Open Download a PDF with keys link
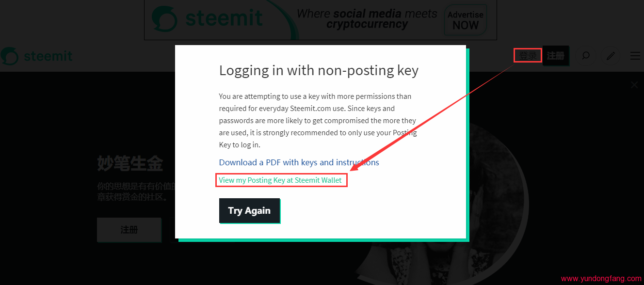Viewport: 644px width, 285px height. click(x=299, y=162)
